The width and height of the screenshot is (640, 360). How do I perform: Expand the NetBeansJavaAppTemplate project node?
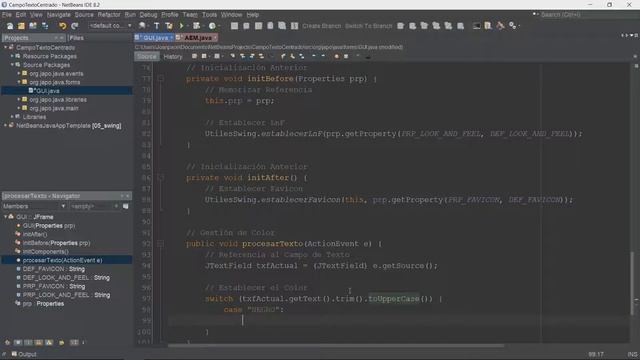coord(6,125)
